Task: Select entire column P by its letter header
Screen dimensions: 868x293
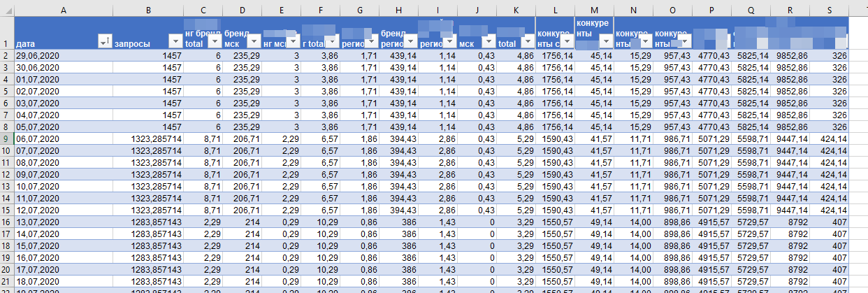Action: pyautogui.click(x=711, y=9)
